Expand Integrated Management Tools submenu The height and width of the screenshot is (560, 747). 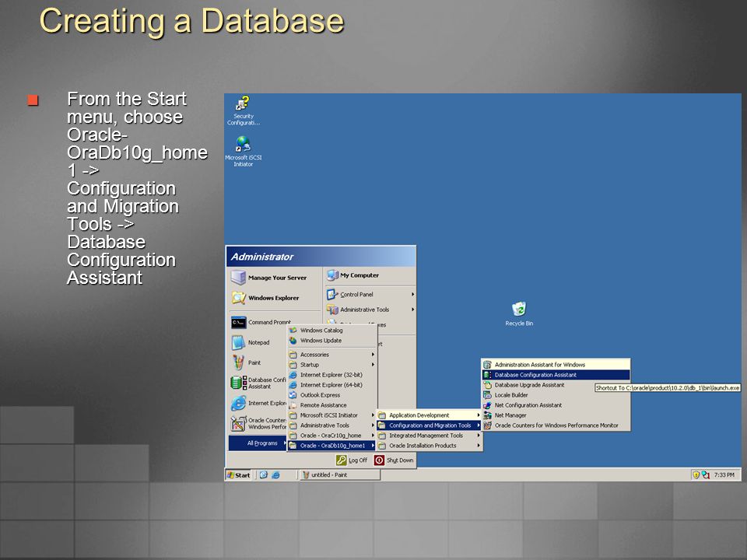[x=430, y=436]
